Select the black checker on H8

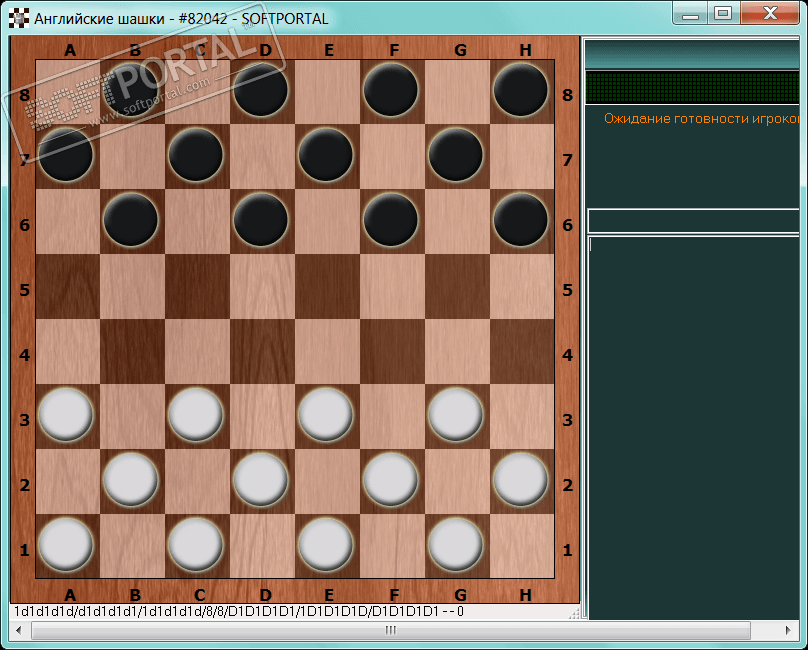[520, 90]
